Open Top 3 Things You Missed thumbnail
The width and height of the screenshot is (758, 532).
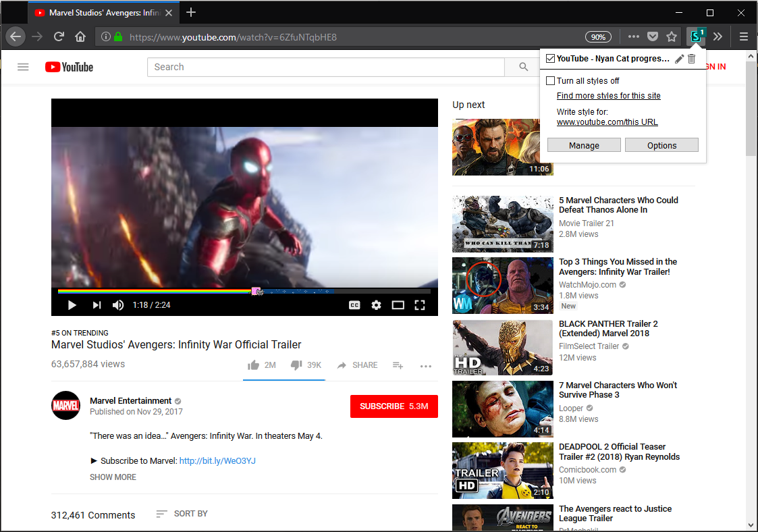(x=503, y=286)
